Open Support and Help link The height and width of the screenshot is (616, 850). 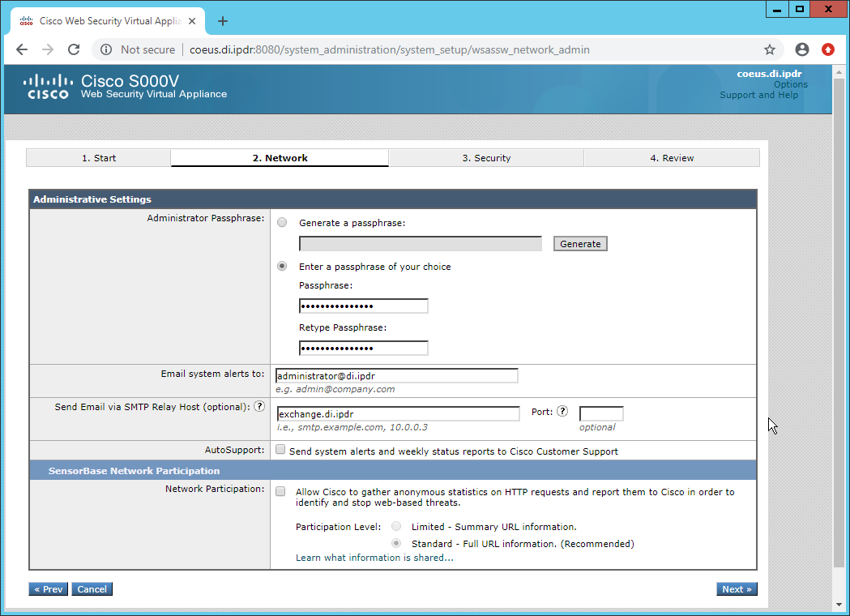(x=759, y=95)
